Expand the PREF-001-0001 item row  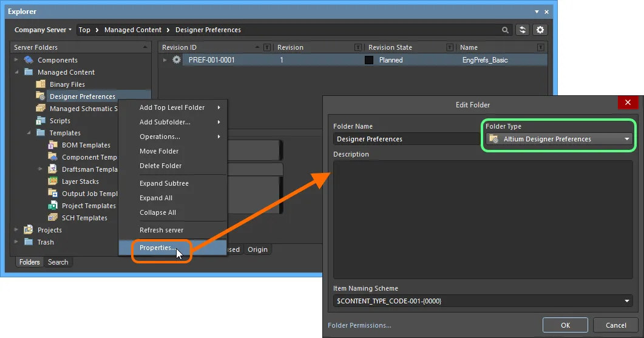point(164,60)
